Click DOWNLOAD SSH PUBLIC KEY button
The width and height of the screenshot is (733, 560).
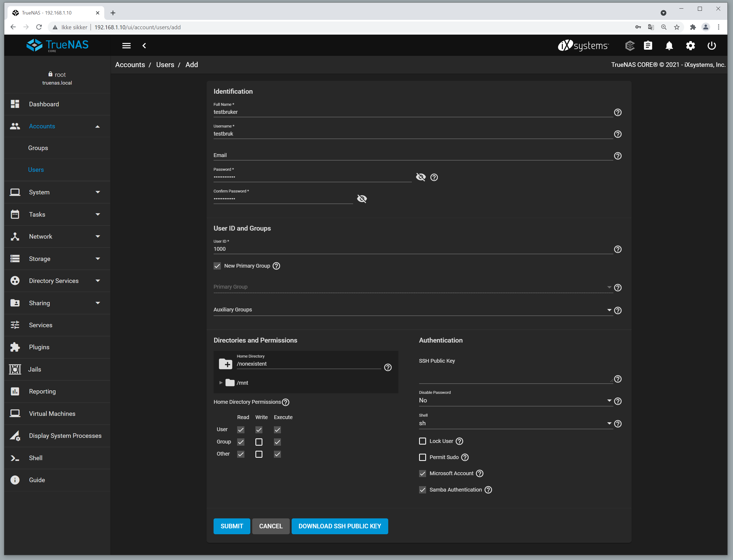[x=339, y=526]
